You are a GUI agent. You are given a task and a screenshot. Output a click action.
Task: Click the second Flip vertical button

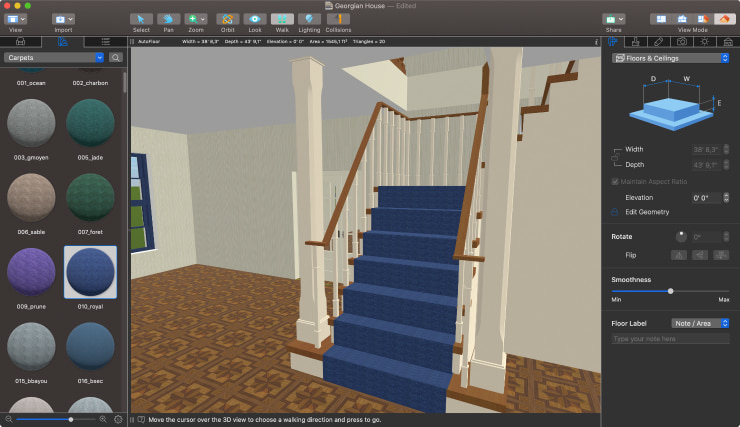point(700,255)
